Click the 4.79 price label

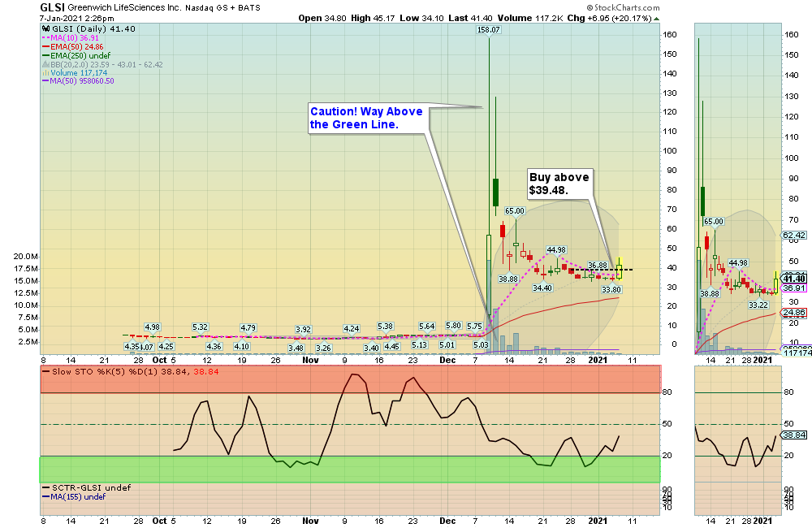tap(248, 327)
